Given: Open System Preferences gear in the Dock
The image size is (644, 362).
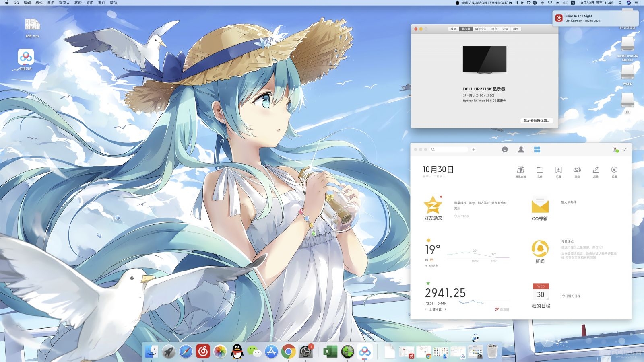Looking at the screenshot, I should [x=305, y=352].
